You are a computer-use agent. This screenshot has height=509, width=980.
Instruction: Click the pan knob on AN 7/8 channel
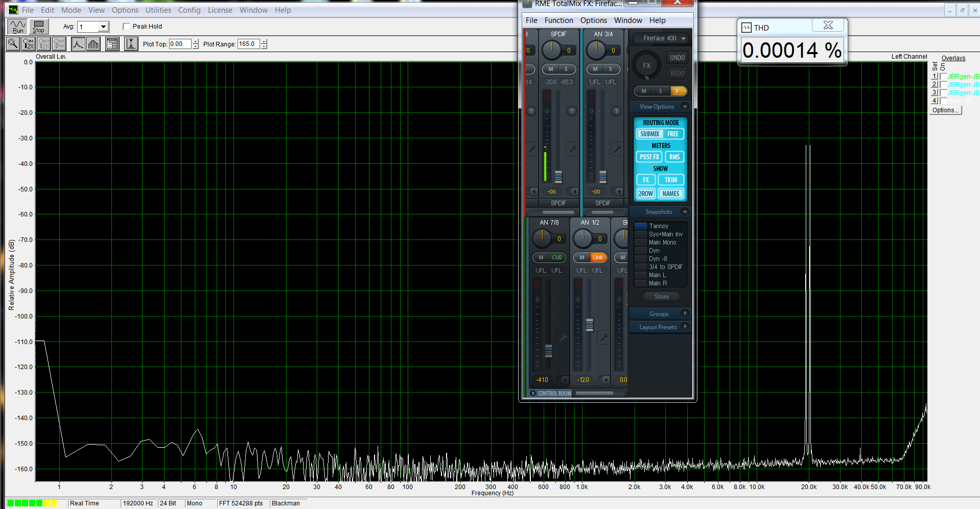[542, 238]
